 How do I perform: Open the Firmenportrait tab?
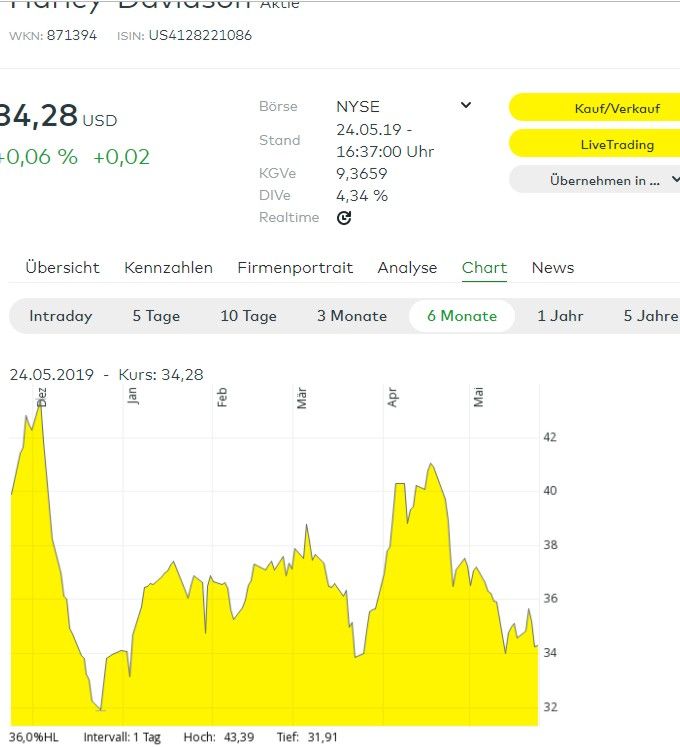coord(295,268)
